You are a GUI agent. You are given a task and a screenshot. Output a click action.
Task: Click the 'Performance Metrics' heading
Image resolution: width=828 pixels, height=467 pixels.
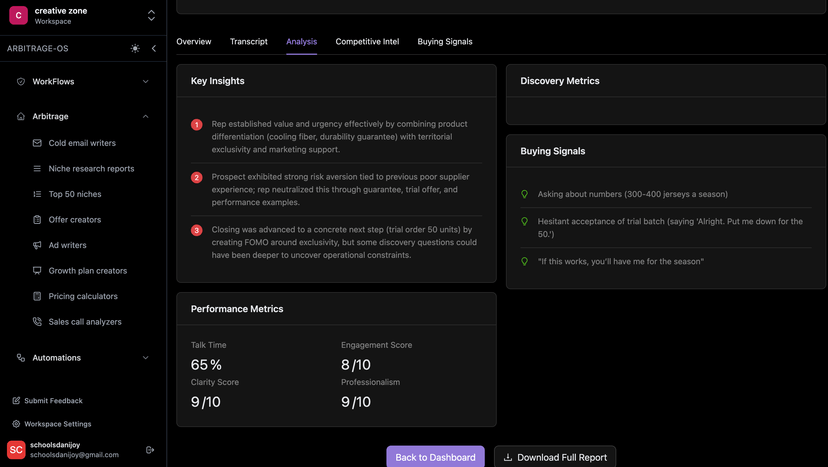click(237, 309)
